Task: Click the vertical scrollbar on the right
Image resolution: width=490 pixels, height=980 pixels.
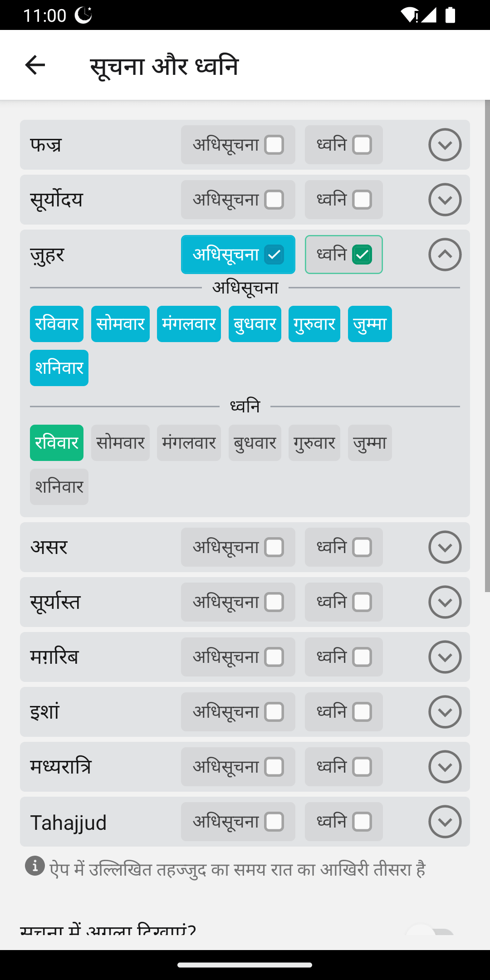Action: [487, 345]
